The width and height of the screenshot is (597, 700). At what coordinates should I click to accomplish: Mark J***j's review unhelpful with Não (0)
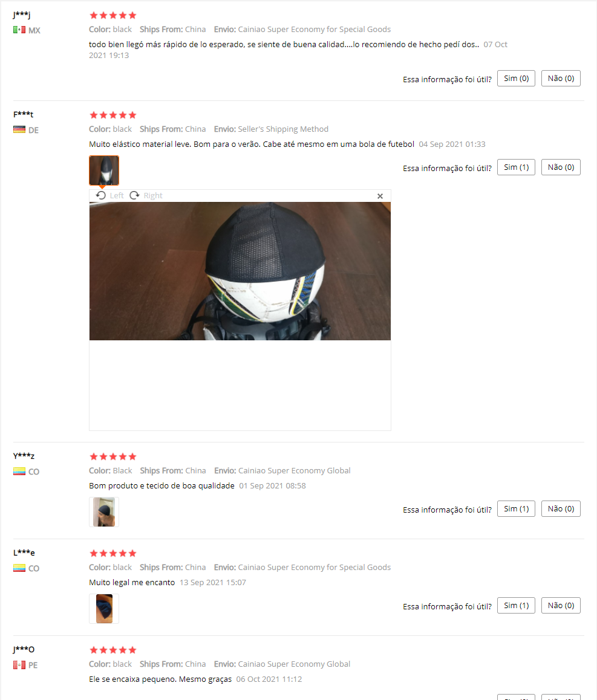point(561,79)
